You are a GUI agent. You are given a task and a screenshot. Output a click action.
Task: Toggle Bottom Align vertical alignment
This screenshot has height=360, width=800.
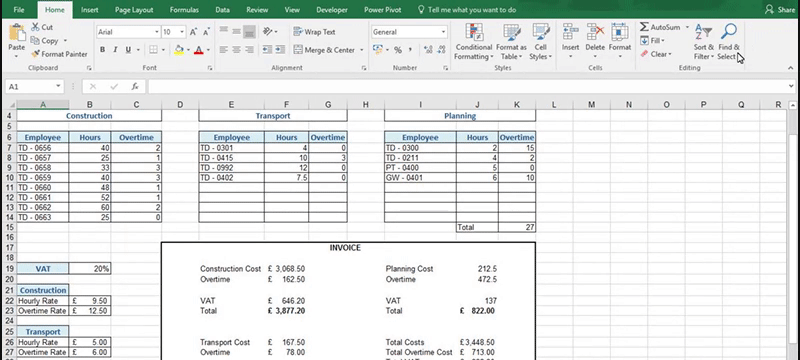249,32
